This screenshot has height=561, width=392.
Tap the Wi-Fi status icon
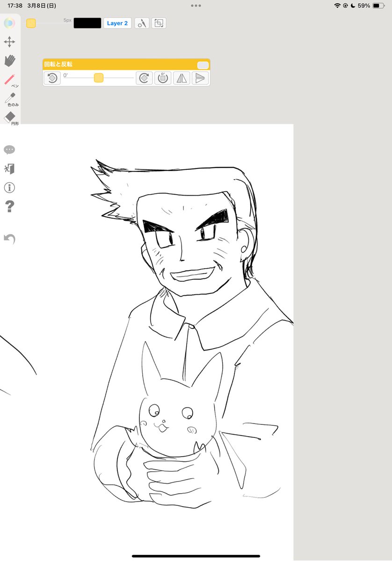point(337,6)
